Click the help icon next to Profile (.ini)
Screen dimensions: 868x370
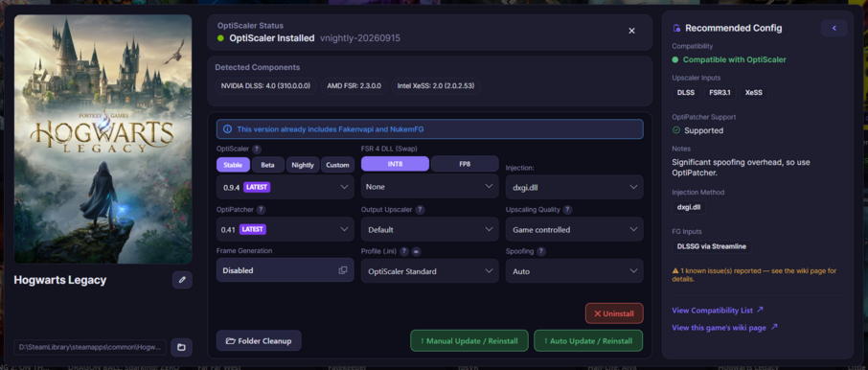pyautogui.click(x=404, y=251)
